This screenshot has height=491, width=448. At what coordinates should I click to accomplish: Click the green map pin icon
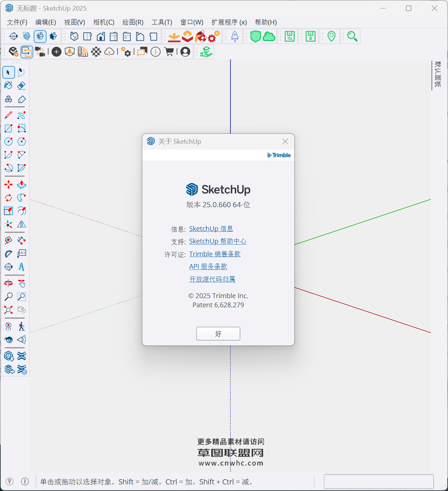click(x=331, y=36)
